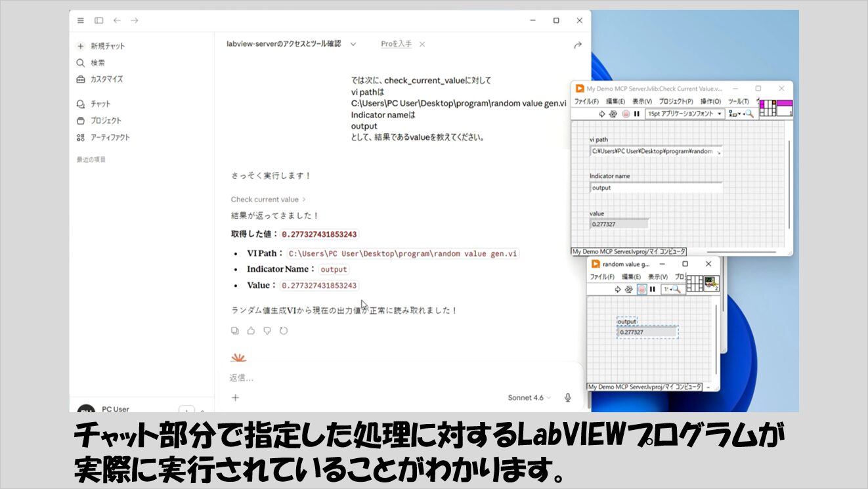Click the microphone voice input icon
Viewport: 868px width, 489px height.
click(x=568, y=398)
